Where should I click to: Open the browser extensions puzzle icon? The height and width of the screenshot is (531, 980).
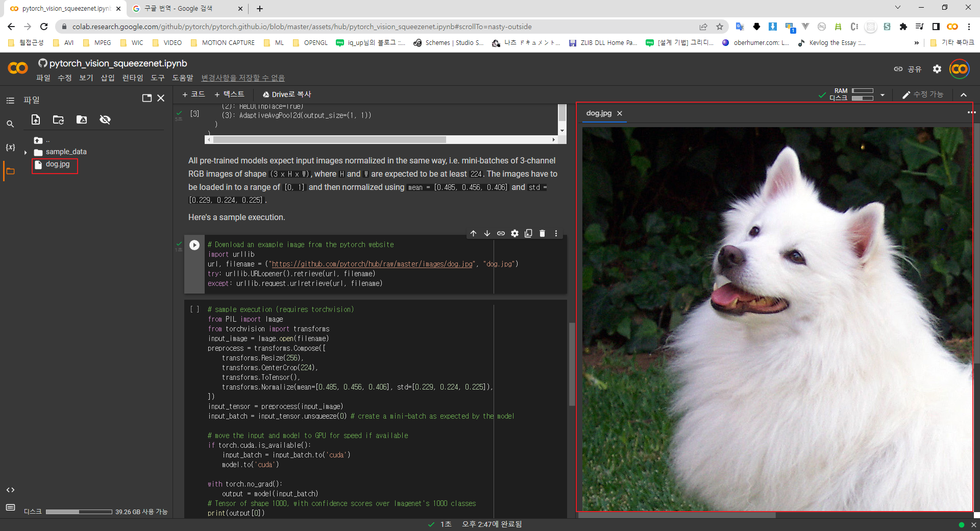point(903,27)
